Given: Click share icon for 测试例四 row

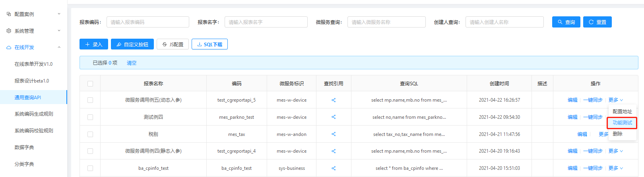Looking at the screenshot, I should [x=334, y=117].
